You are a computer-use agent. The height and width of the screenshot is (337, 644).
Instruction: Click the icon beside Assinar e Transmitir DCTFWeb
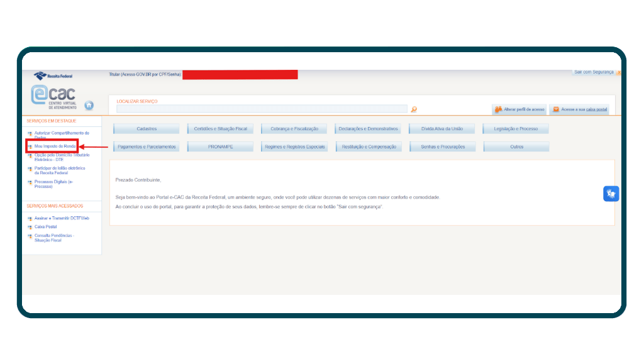coord(30,219)
